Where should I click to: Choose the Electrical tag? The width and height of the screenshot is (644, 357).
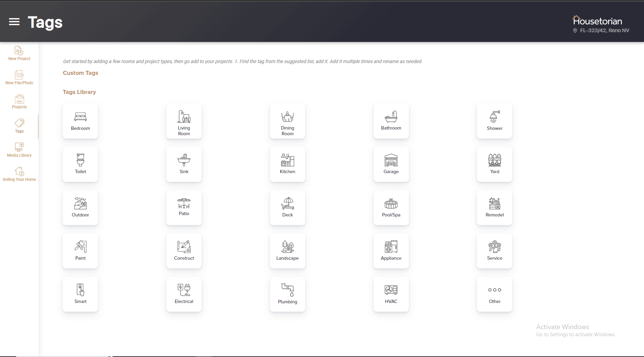coord(184,294)
